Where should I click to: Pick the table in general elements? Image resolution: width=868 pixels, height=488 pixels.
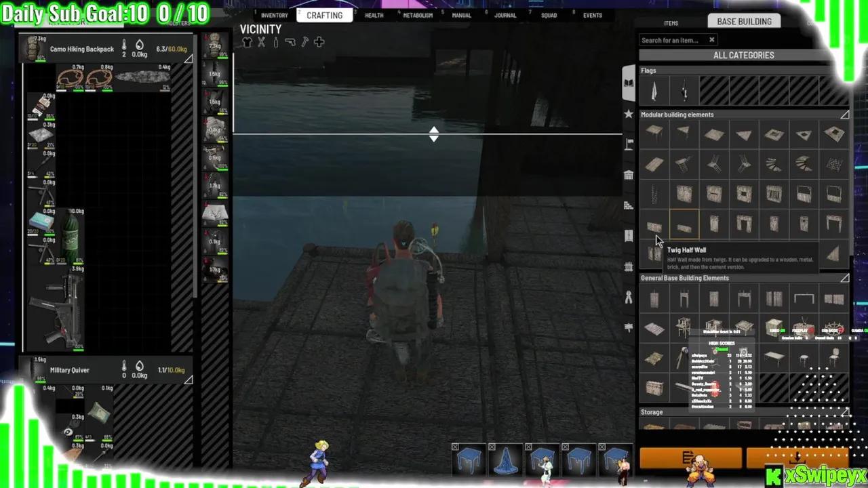(x=774, y=359)
